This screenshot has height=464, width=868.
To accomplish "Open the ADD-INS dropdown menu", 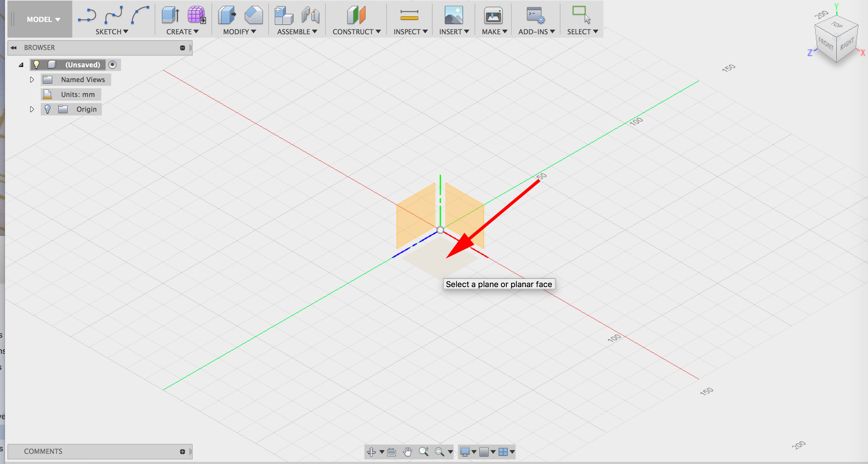I will point(536,32).
